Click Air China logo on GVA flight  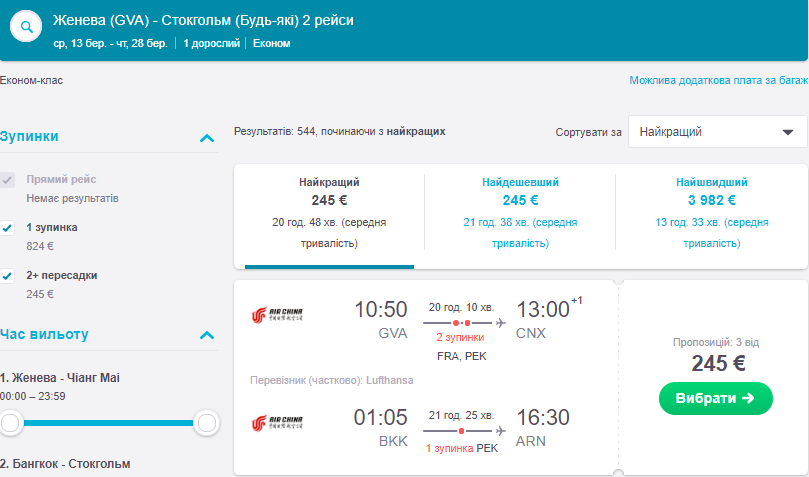(278, 316)
